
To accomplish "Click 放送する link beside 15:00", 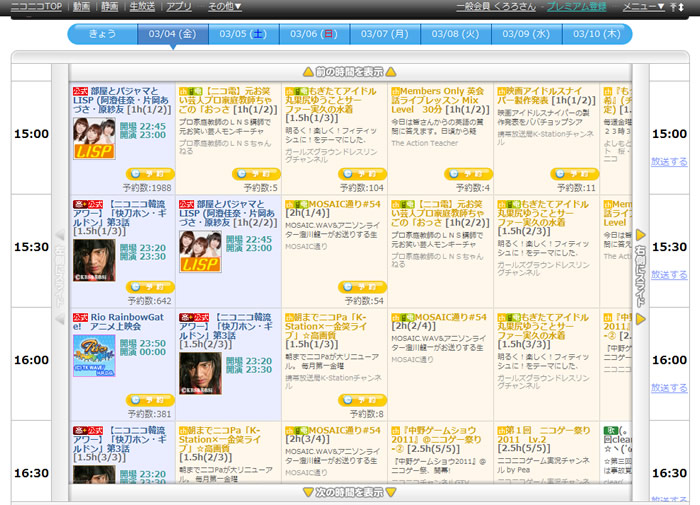I will pyautogui.click(x=669, y=162).
